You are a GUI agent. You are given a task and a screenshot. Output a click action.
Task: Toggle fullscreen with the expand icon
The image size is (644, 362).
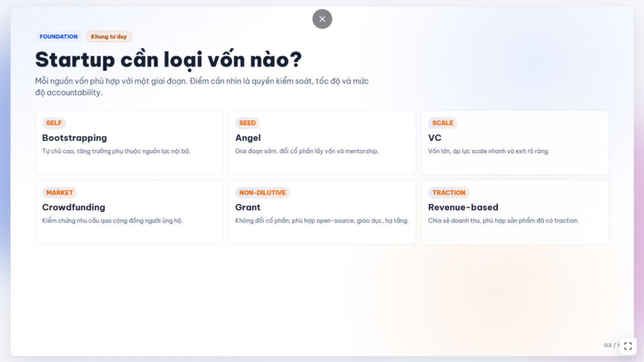coord(628,346)
